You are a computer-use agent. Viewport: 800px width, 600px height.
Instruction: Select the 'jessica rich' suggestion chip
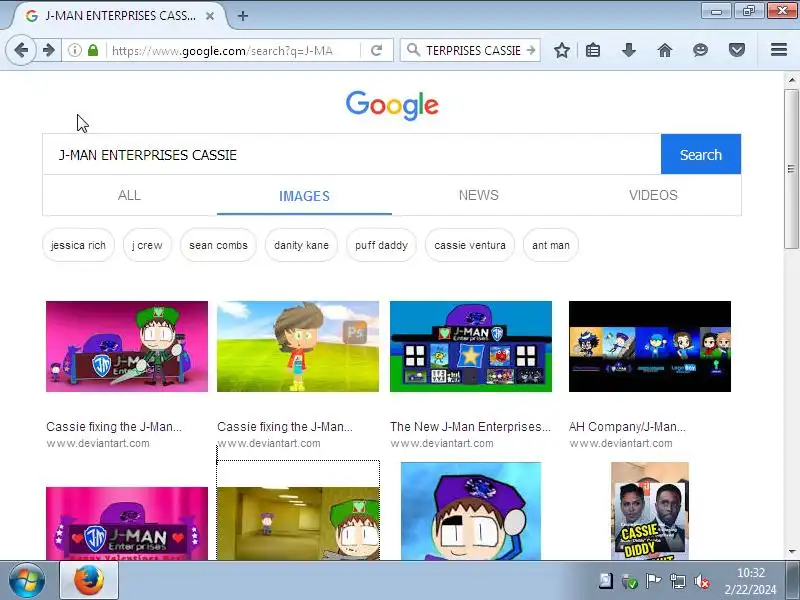point(79,245)
